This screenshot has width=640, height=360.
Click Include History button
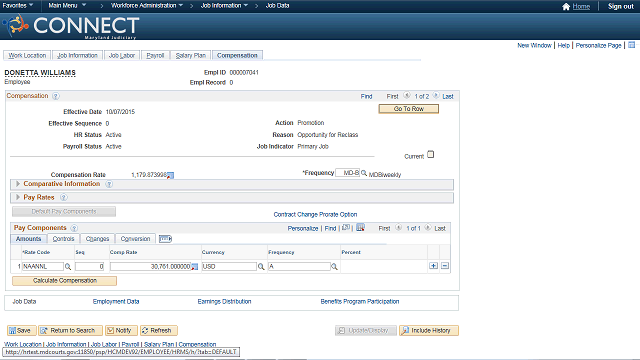click(429, 331)
